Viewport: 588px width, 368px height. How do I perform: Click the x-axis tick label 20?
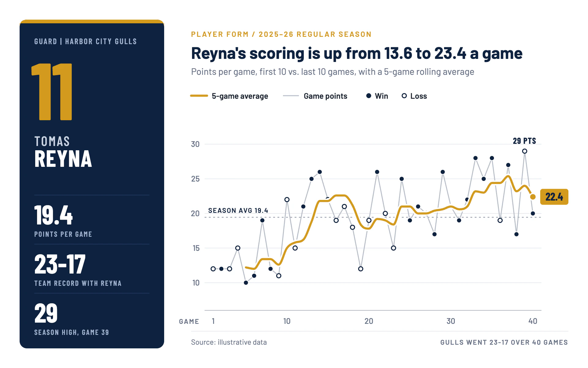click(x=369, y=321)
